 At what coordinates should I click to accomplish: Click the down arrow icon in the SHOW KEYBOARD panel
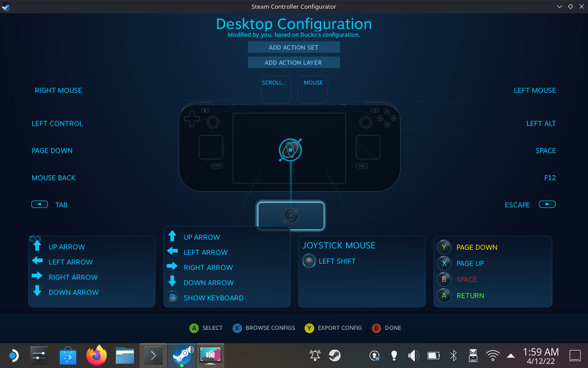172,281
